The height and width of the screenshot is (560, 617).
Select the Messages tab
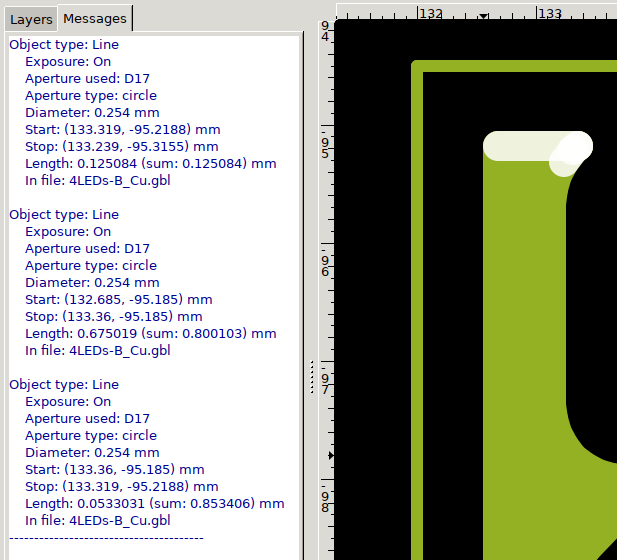tap(95, 18)
